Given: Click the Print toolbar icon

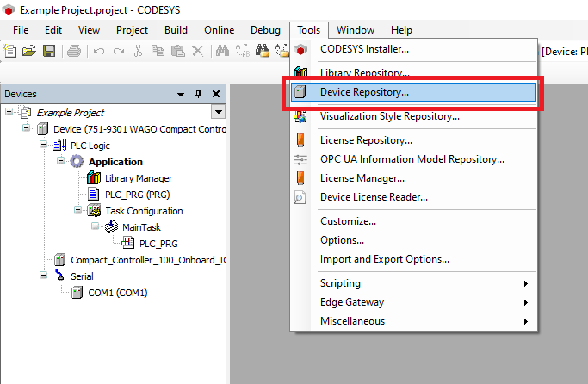Looking at the screenshot, I should click(73, 51).
